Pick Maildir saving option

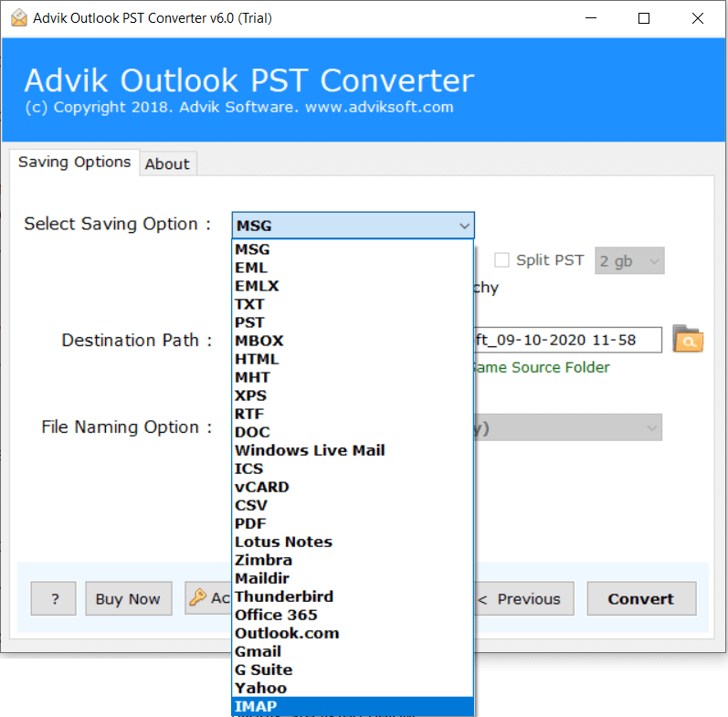(353, 578)
